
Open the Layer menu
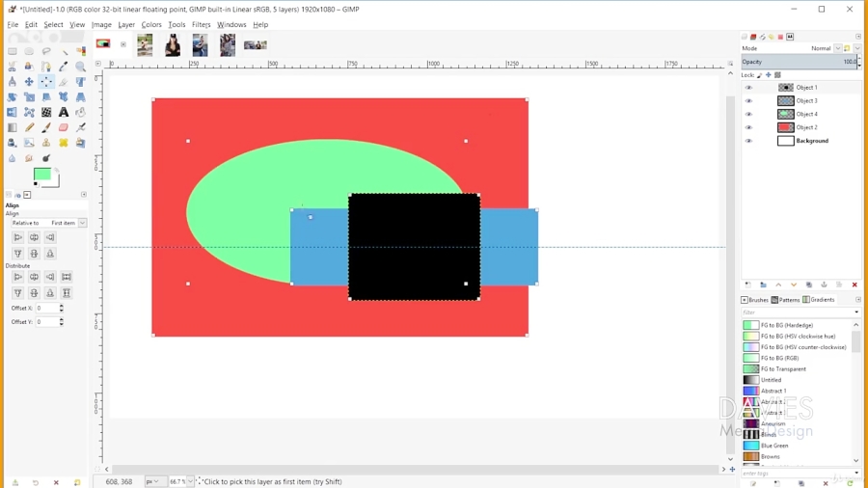click(126, 24)
